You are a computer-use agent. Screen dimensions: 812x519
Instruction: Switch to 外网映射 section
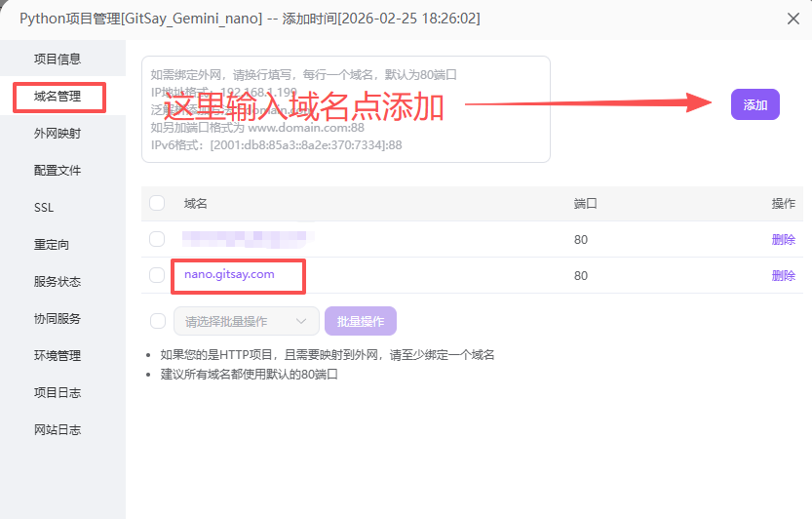click(58, 134)
